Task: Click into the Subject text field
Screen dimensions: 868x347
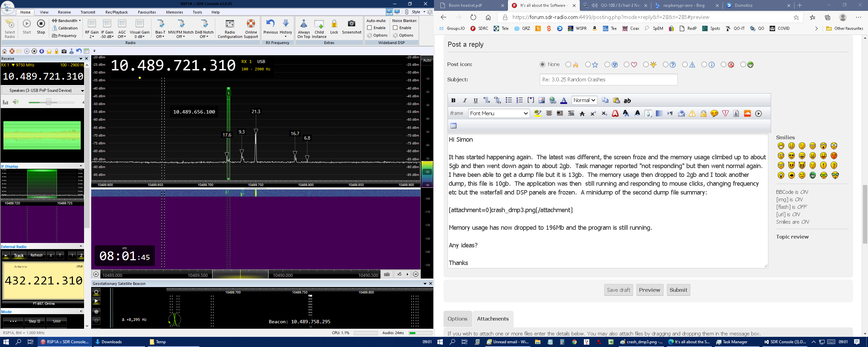Action: tap(608, 80)
